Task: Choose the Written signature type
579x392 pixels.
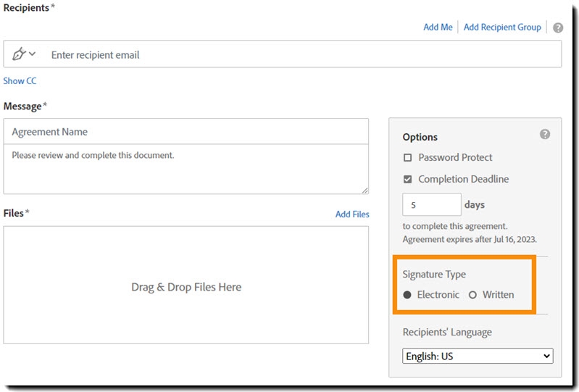Action: (x=473, y=295)
